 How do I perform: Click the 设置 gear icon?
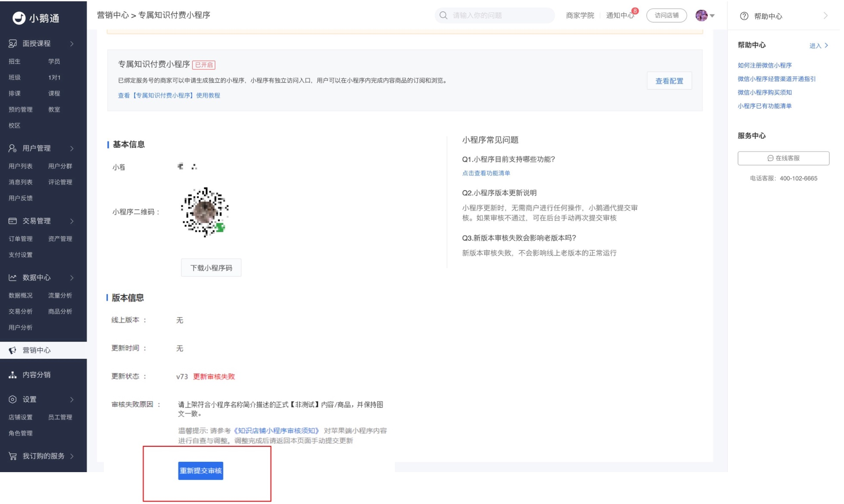pos(13,399)
